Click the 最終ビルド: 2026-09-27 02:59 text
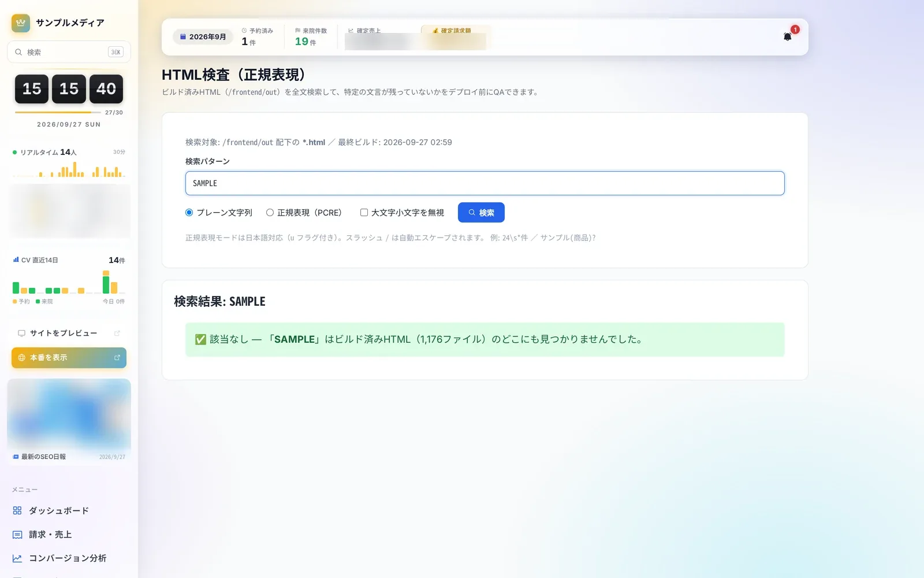The width and height of the screenshot is (924, 578). (x=395, y=142)
